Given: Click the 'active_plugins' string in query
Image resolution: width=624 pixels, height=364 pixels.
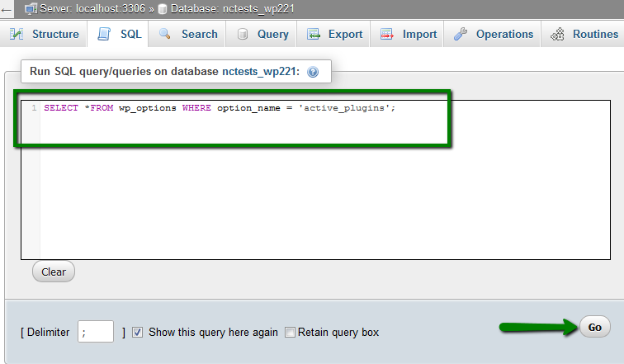Looking at the screenshot, I should click(344, 108).
